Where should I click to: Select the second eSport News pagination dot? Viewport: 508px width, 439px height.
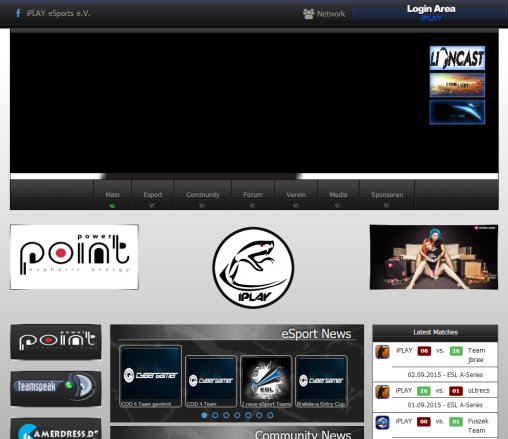(x=215, y=415)
